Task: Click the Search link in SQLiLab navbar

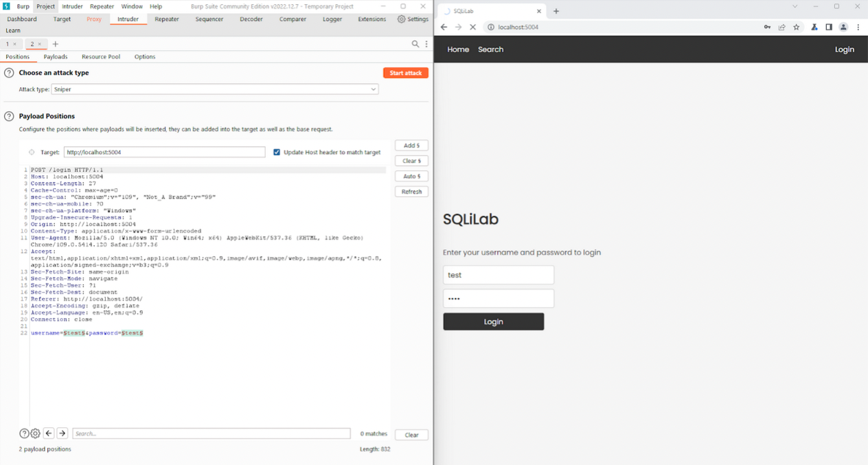Action: [490, 49]
